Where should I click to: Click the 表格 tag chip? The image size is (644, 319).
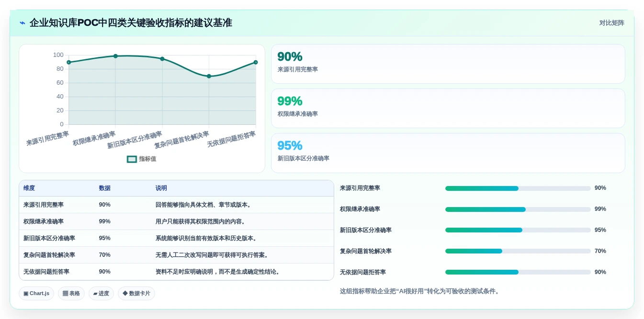[x=71, y=294]
